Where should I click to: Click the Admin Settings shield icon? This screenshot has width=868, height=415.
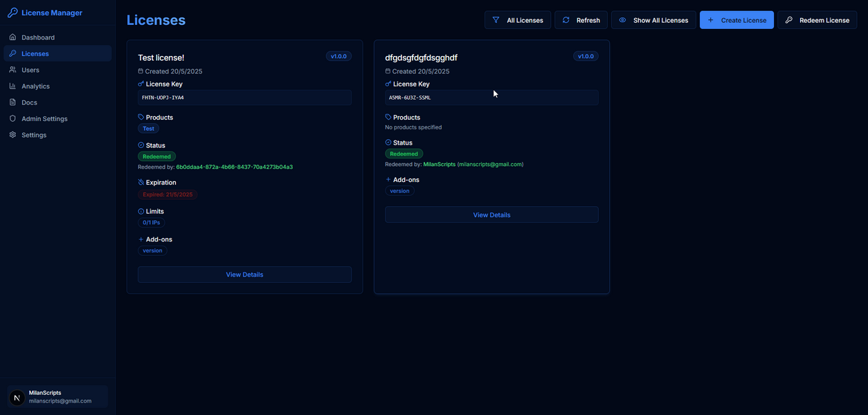pos(12,118)
